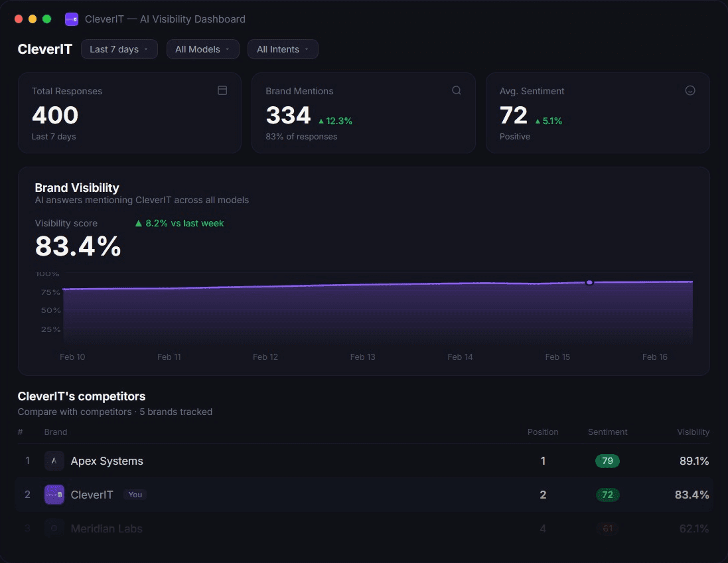Click the Position column header

543,432
